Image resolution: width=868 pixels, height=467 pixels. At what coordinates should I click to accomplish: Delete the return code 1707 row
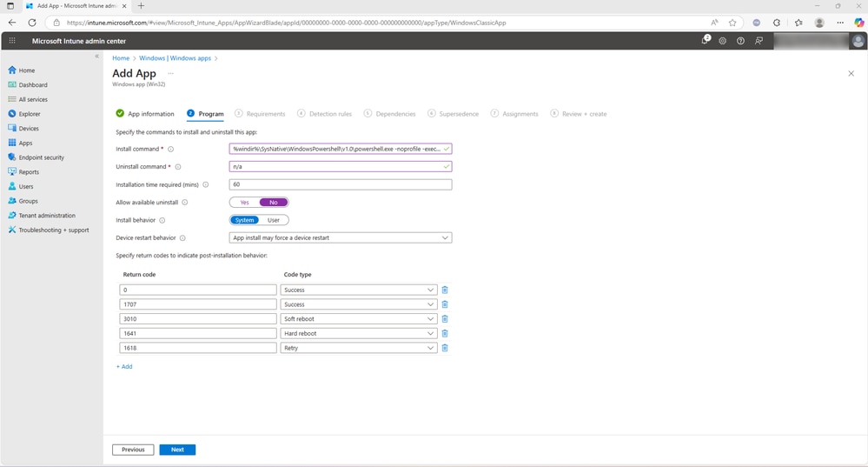point(445,304)
